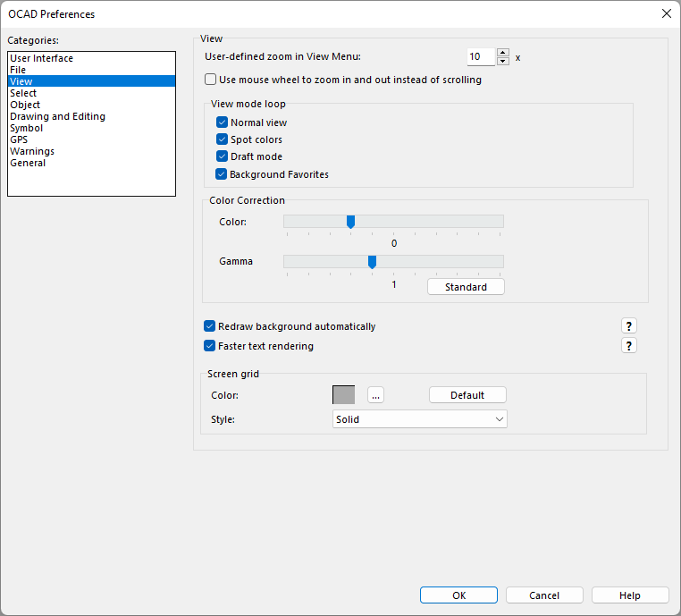Select Symbol category
Image resolution: width=681 pixels, height=616 pixels.
tap(92, 128)
